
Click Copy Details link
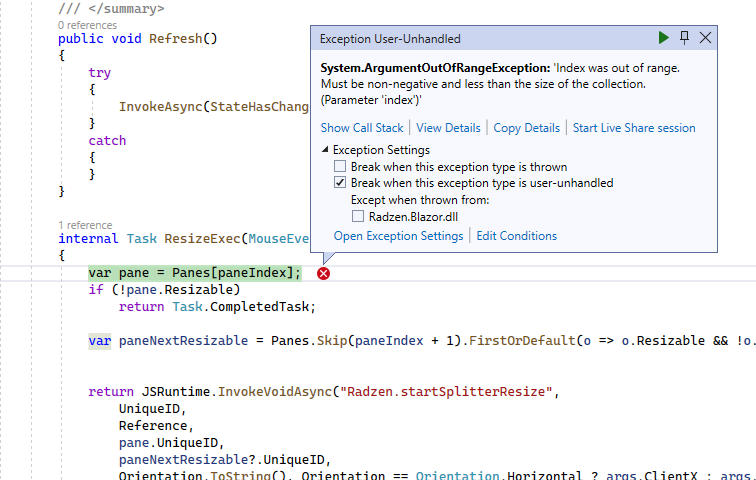point(526,128)
